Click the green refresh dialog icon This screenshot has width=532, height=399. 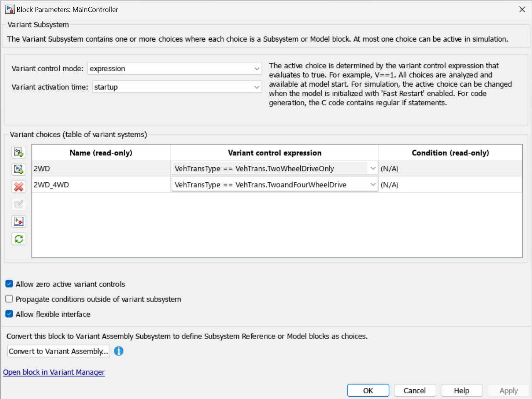(x=19, y=239)
